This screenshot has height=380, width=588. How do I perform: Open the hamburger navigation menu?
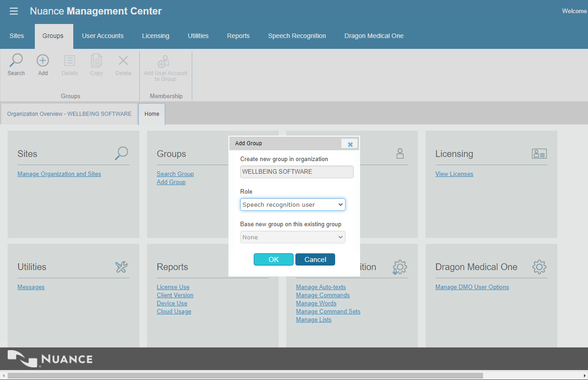click(14, 11)
